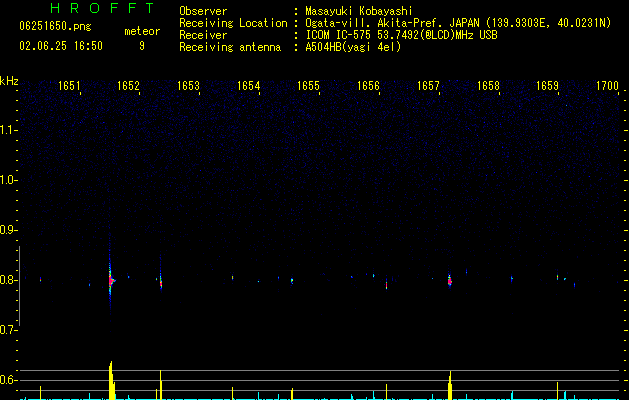The width and height of the screenshot is (629, 400).
Task: Click the kHz axis unit label
Action: (9, 81)
